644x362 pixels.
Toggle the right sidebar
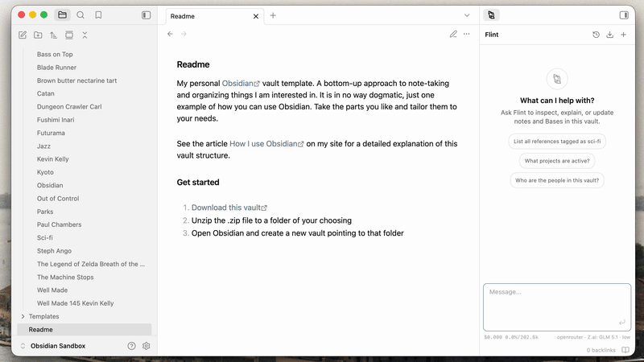pyautogui.click(x=624, y=15)
